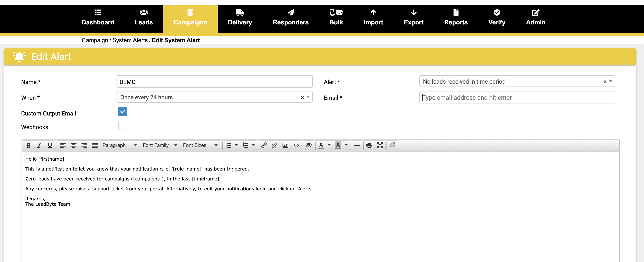The width and height of the screenshot is (644, 262).
Task: Go to Reports tab
Action: tap(456, 19)
